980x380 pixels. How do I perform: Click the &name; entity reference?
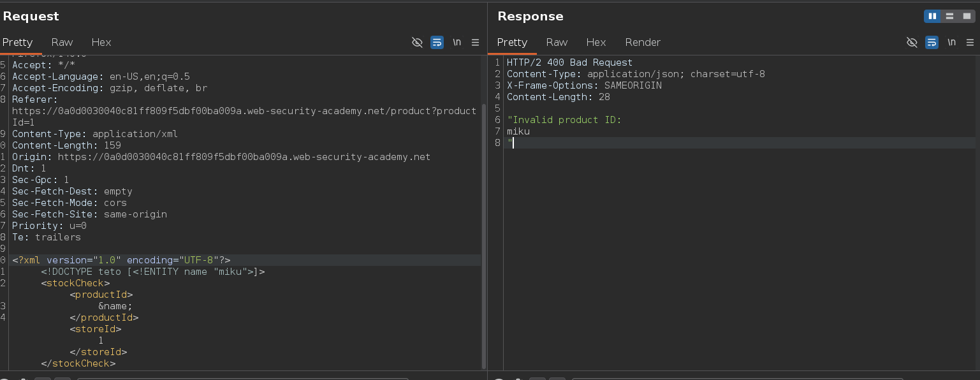click(x=115, y=306)
